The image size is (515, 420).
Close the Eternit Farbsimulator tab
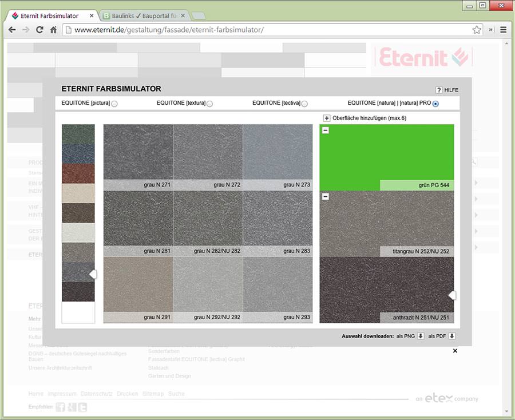tap(92, 15)
